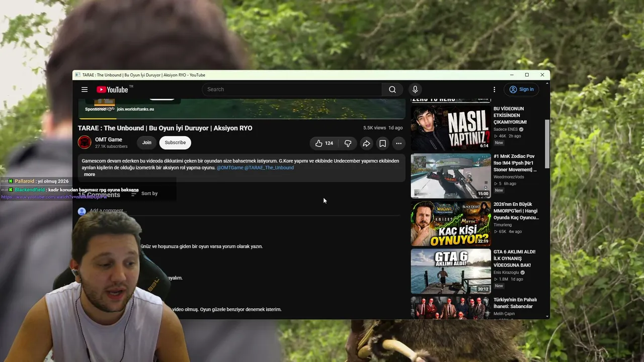The width and height of the screenshot is (644, 362).
Task: Open "Türkiye'nin En Pahalı İhaneti: Sabancılar" title
Action: pyautogui.click(x=515, y=303)
